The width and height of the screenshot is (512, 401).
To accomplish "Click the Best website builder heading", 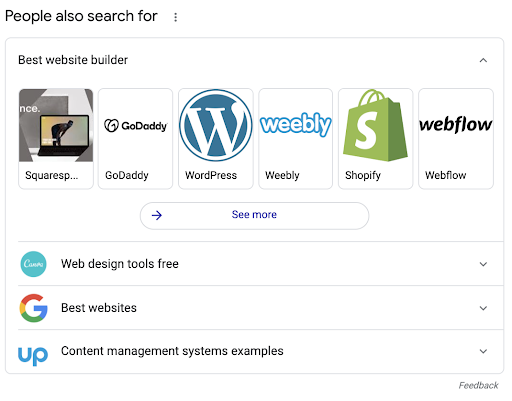I will pos(73,60).
